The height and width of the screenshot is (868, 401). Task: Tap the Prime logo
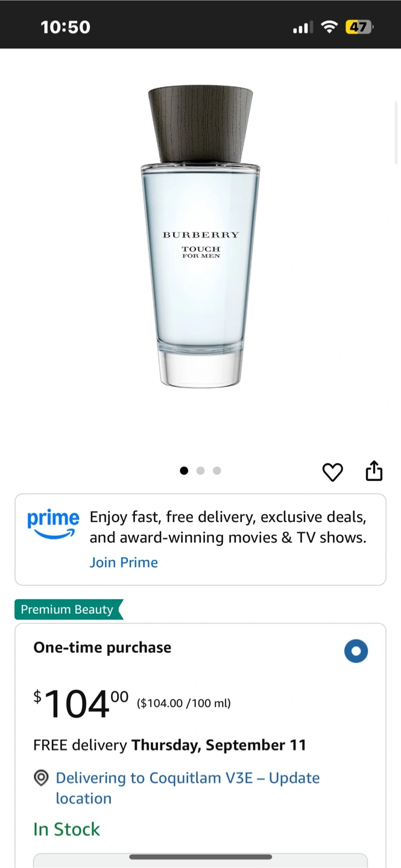point(53,523)
